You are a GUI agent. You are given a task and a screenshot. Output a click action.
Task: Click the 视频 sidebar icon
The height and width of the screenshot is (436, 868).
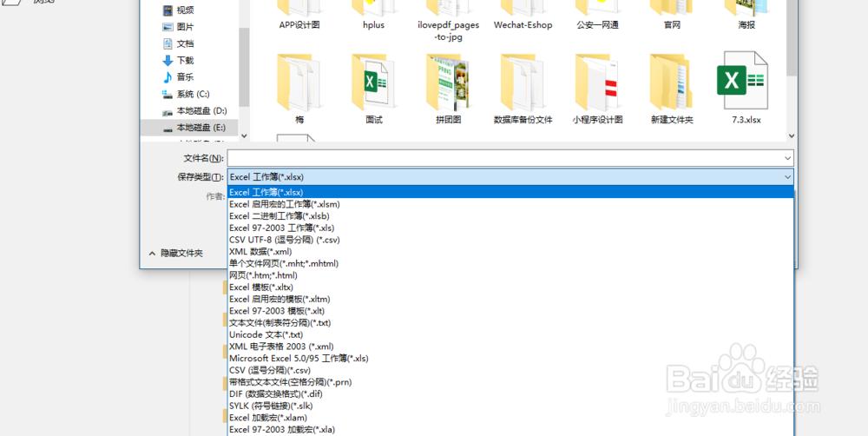tap(168, 10)
